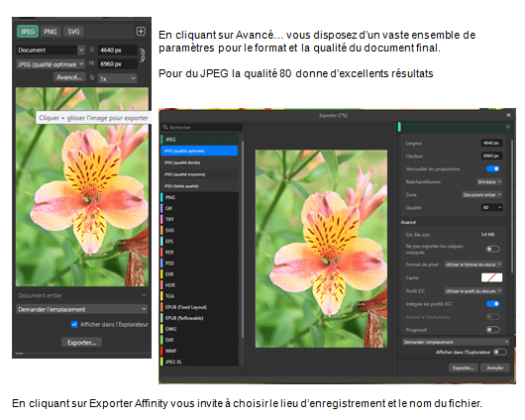Open Demander l'emplacement dropdown in left panel
Viewport: 525px width, 420px height.
[81, 309]
